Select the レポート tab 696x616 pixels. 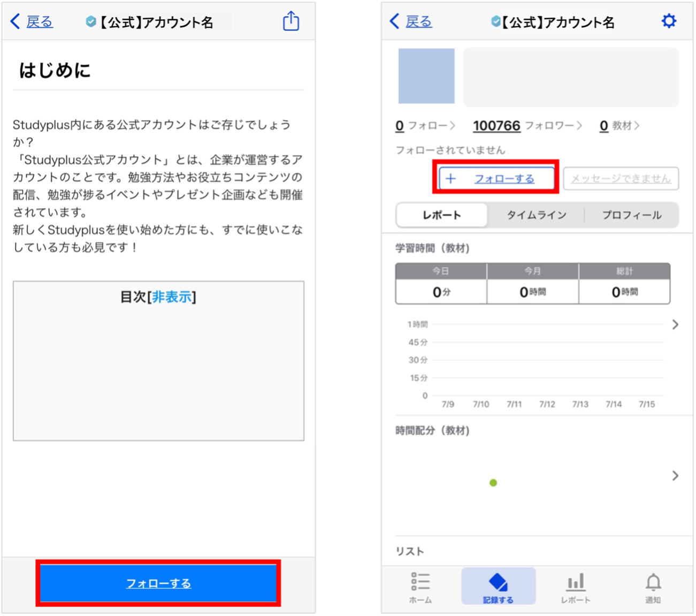coord(442,215)
